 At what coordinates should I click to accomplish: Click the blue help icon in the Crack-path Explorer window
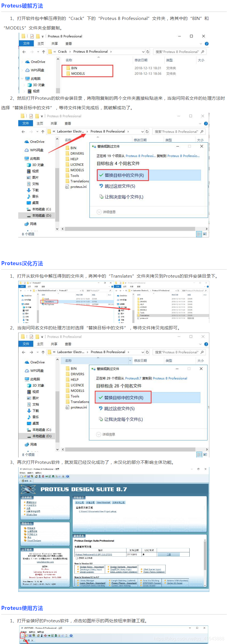206,44
